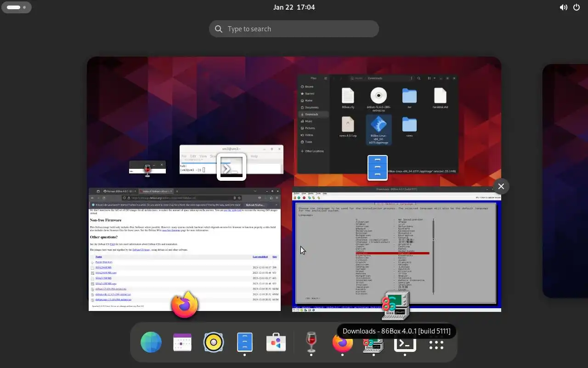Open the Rhythmbox speaker icon in the dock
The width and height of the screenshot is (588, 368).
[214, 343]
